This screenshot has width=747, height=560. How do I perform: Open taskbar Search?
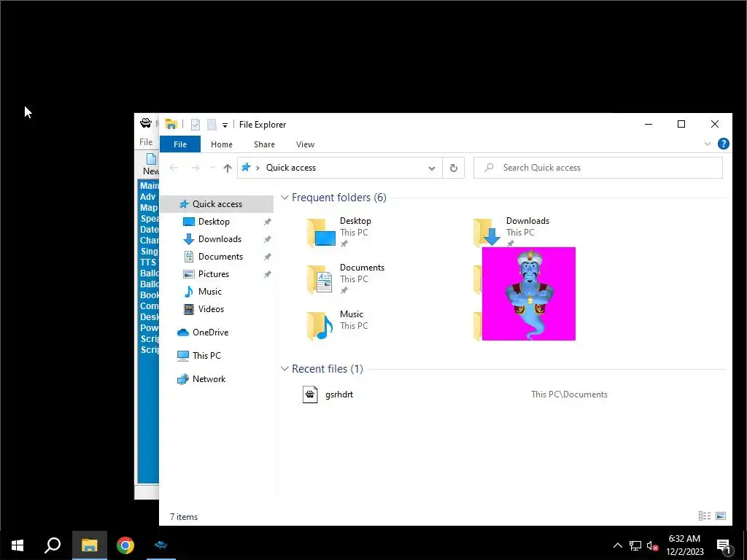pos(53,545)
